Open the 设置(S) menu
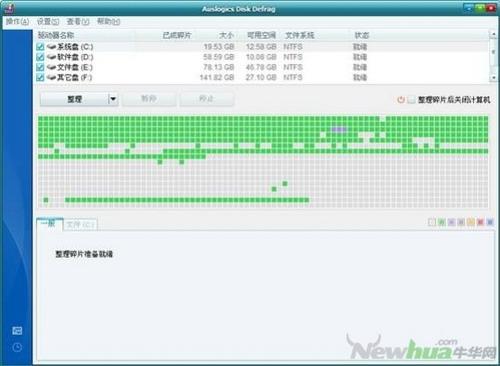The width and height of the screenshot is (500, 366). tap(48, 22)
